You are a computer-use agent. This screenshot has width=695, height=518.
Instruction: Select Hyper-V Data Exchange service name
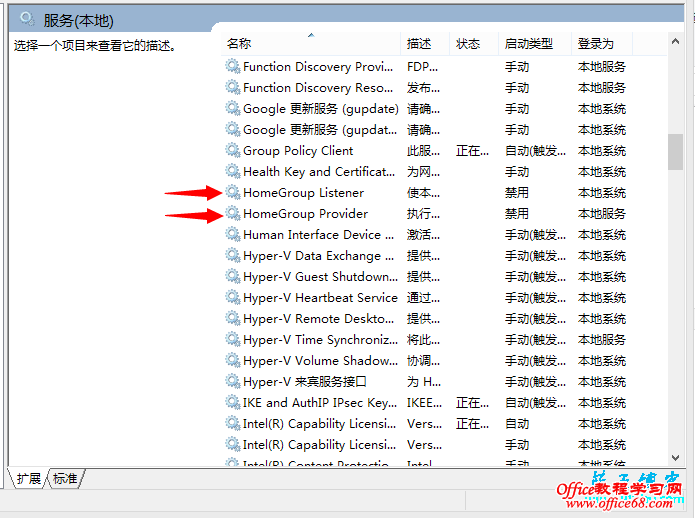point(318,256)
